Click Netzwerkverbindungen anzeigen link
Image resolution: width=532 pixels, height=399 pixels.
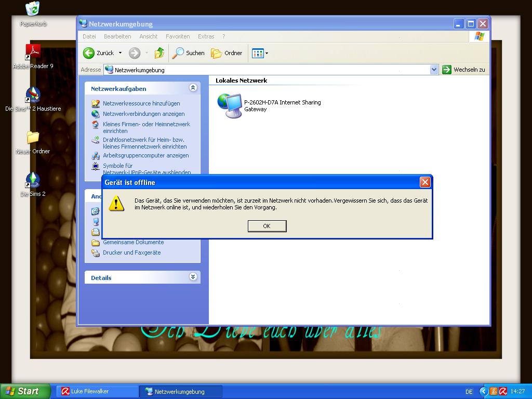(x=144, y=114)
